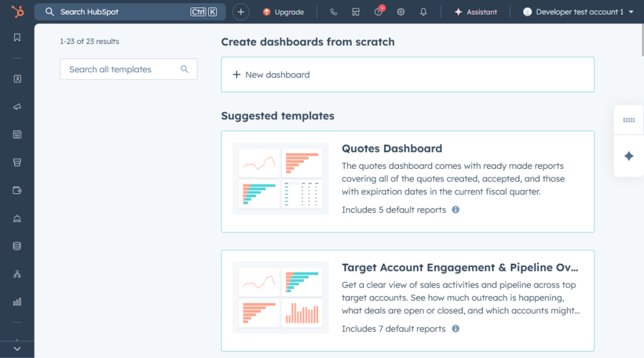
Task: Click the 'Suggested templates' heading
Action: (x=277, y=116)
